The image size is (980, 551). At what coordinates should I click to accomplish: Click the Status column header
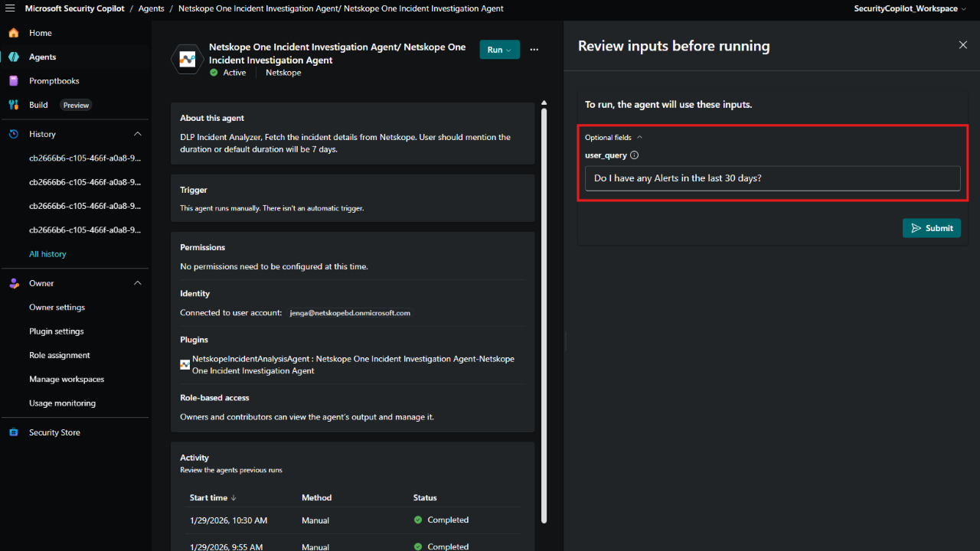425,497
